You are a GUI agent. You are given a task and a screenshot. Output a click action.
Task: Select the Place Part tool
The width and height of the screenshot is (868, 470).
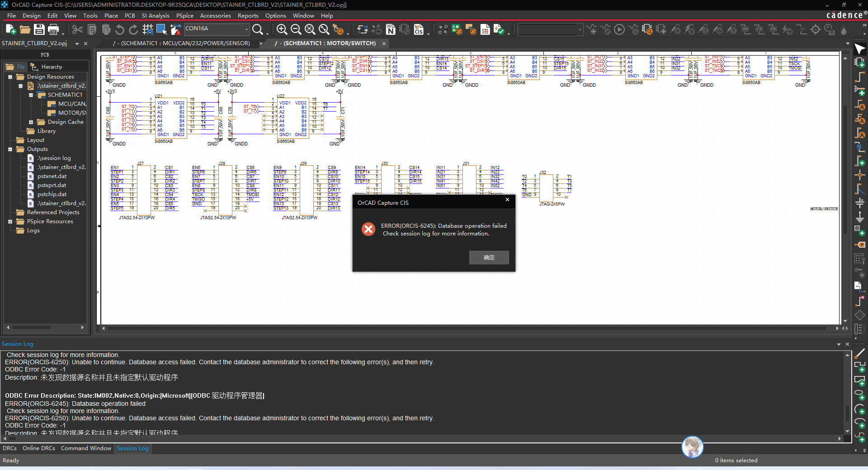click(x=860, y=62)
